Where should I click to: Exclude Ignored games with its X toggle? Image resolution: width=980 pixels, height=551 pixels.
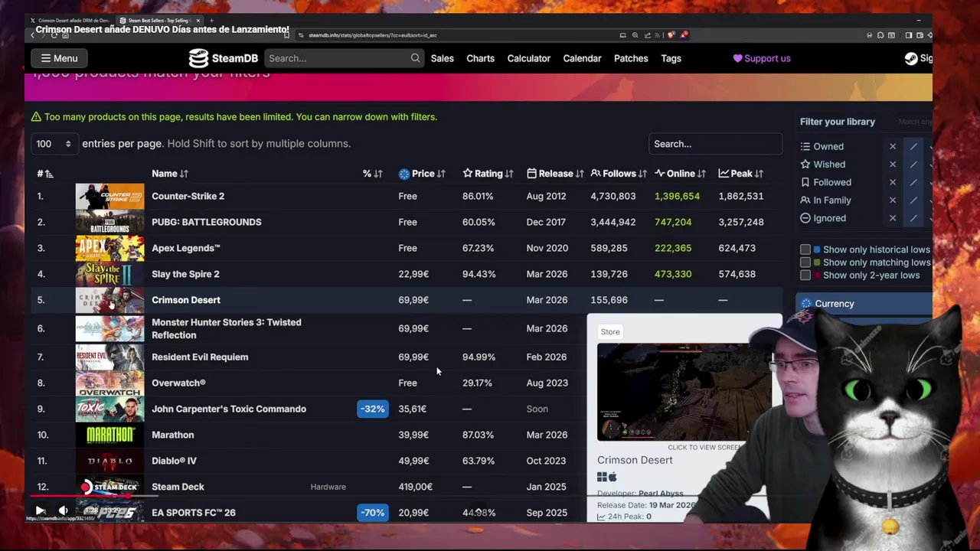893,218
